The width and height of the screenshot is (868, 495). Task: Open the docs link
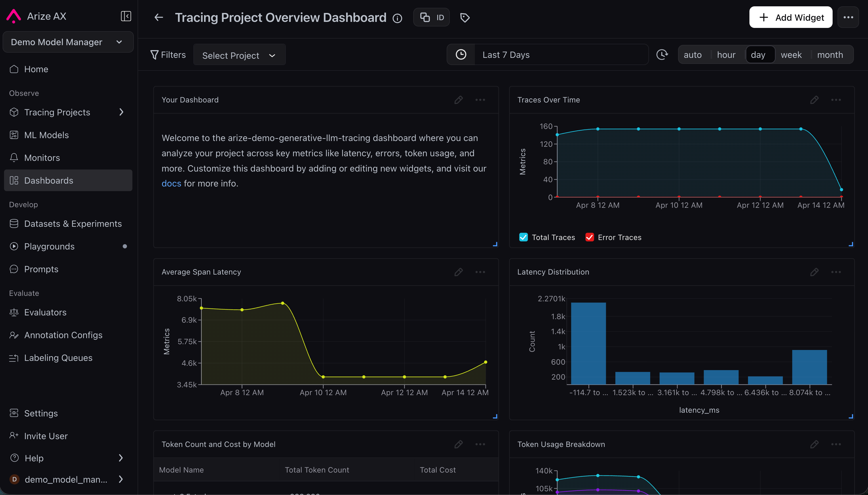click(171, 183)
